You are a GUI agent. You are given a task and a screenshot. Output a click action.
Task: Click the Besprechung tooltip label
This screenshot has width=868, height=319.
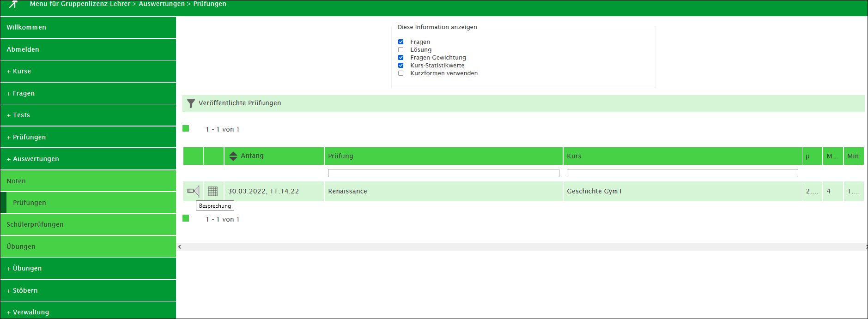coord(215,206)
